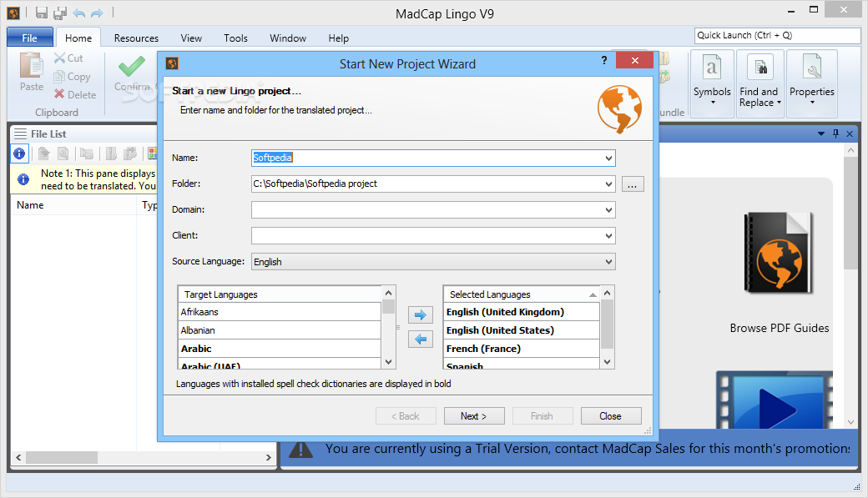
Task: Click in the Quick Launch search box
Action: point(777,35)
